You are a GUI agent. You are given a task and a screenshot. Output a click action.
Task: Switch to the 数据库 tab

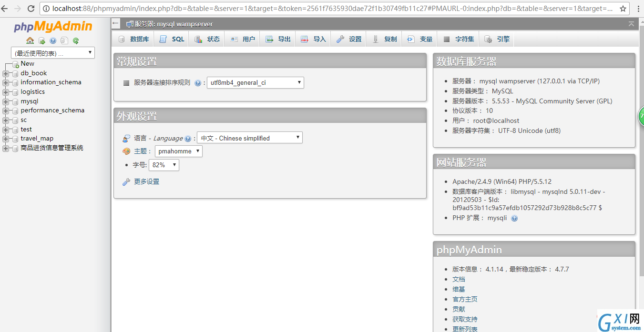(x=133, y=39)
